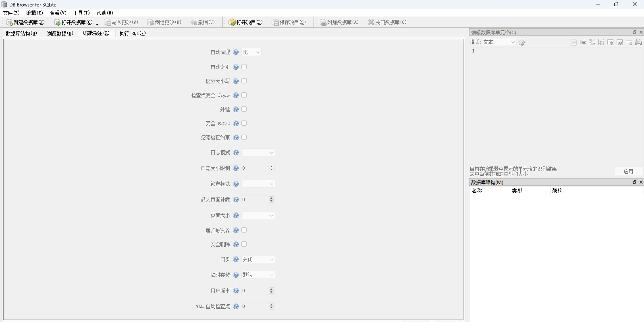Viewport: 644px width, 322px height.
Task: Click the 打开数据库 toolbar button
Action: 73,22
